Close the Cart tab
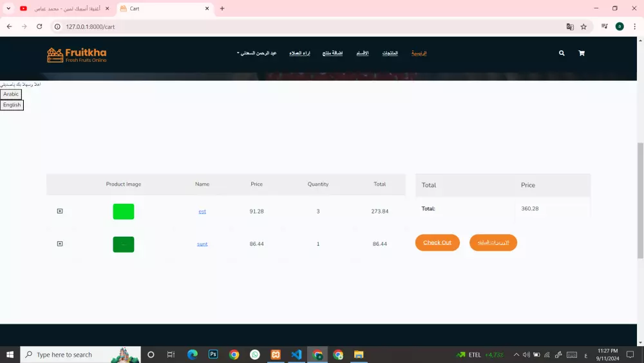Screen dimensions: 644x363 [207, 8]
